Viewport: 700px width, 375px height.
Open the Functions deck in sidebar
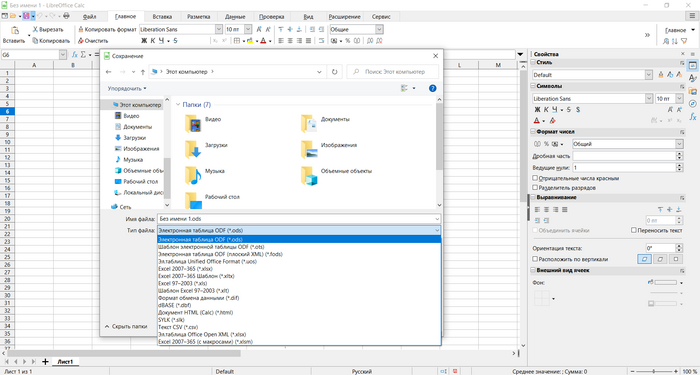(x=693, y=117)
